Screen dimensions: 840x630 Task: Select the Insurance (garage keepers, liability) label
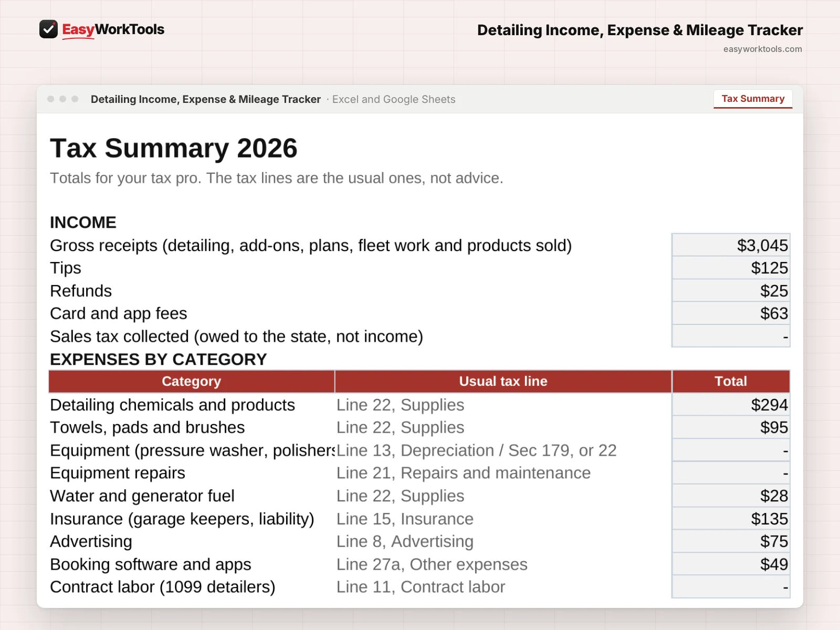pos(182,519)
